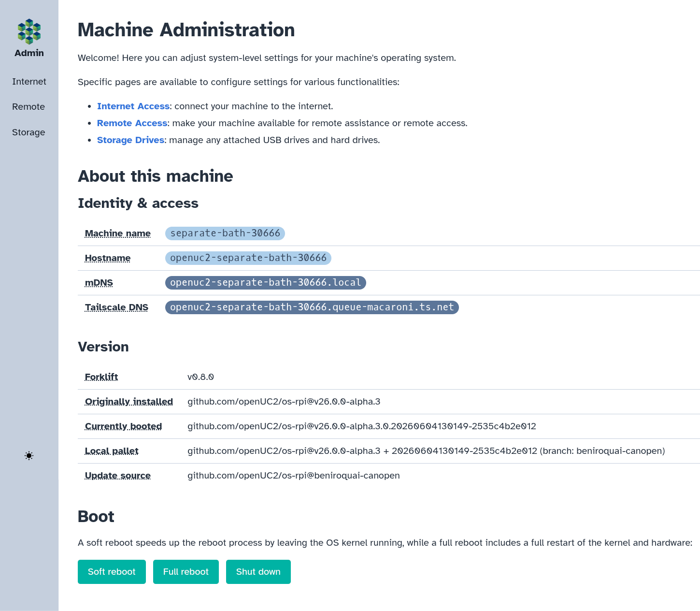Click the Originally installed label

click(129, 402)
